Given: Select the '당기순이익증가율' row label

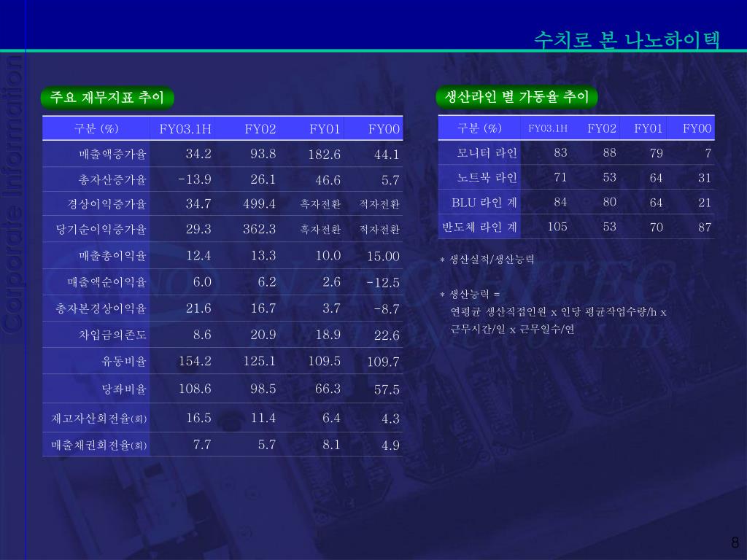Looking at the screenshot, I should [101, 230].
